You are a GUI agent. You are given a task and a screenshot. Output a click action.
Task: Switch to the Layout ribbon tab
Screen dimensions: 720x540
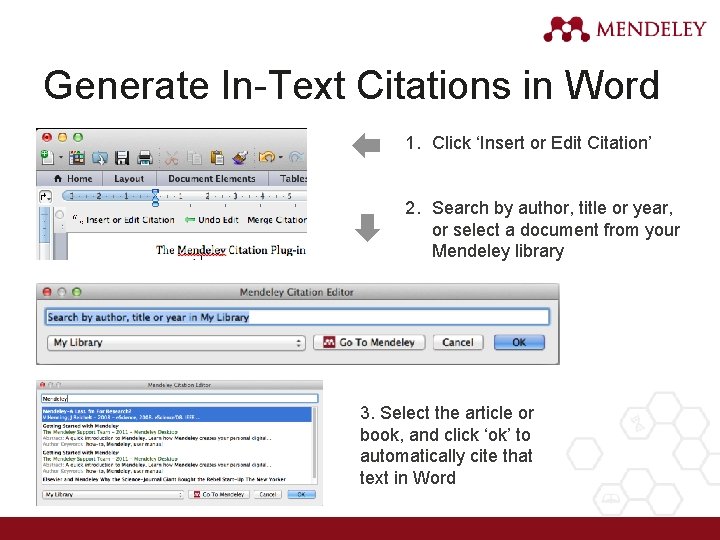click(x=129, y=179)
